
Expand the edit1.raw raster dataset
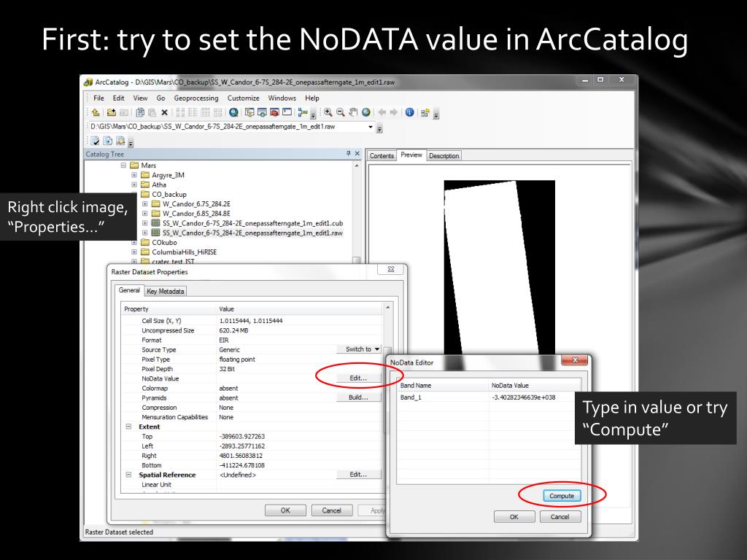[145, 233]
